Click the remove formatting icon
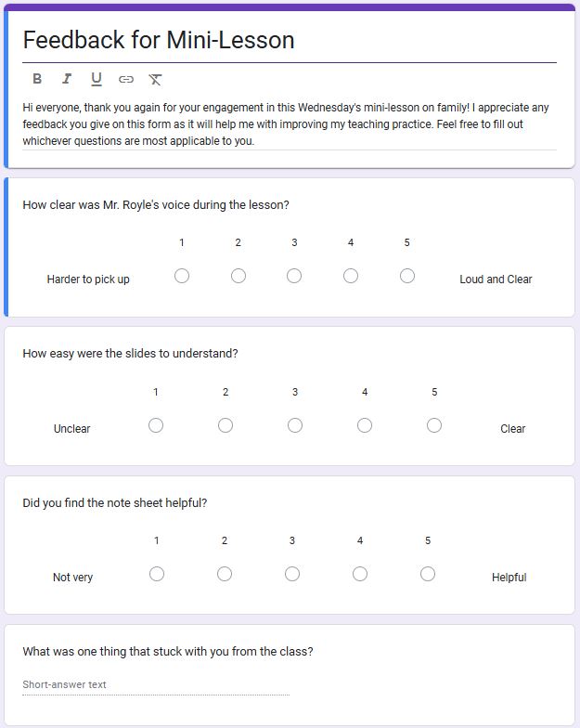 (x=155, y=80)
